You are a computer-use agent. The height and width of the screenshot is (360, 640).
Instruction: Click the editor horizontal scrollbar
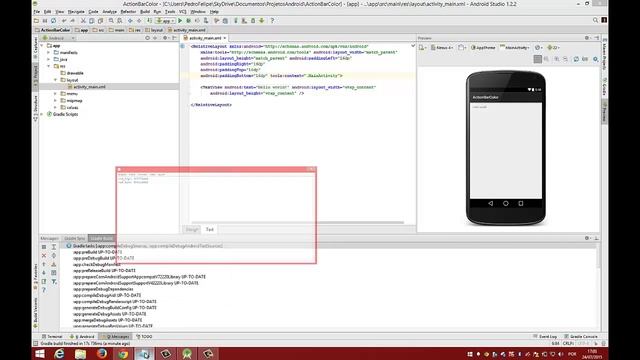298,223
